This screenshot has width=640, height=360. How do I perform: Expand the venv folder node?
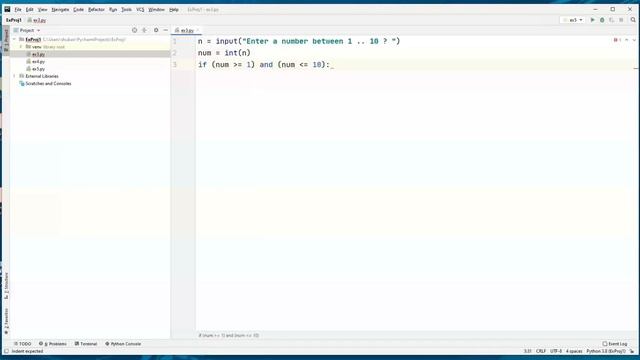[21, 47]
